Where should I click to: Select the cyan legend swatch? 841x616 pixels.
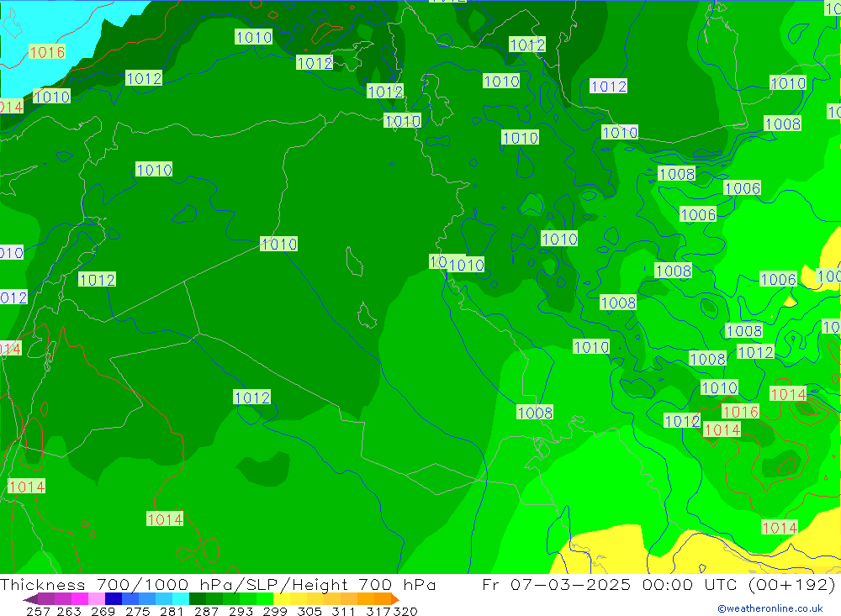coord(181,599)
